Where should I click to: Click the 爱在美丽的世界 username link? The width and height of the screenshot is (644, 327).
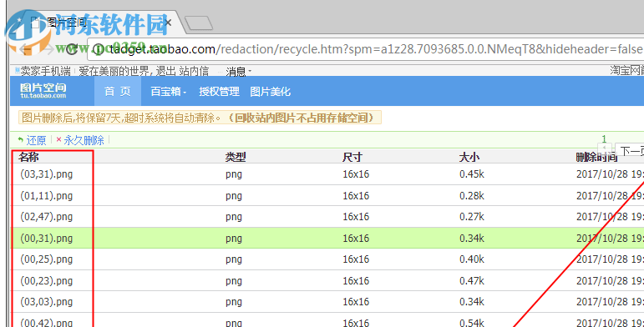(x=115, y=72)
